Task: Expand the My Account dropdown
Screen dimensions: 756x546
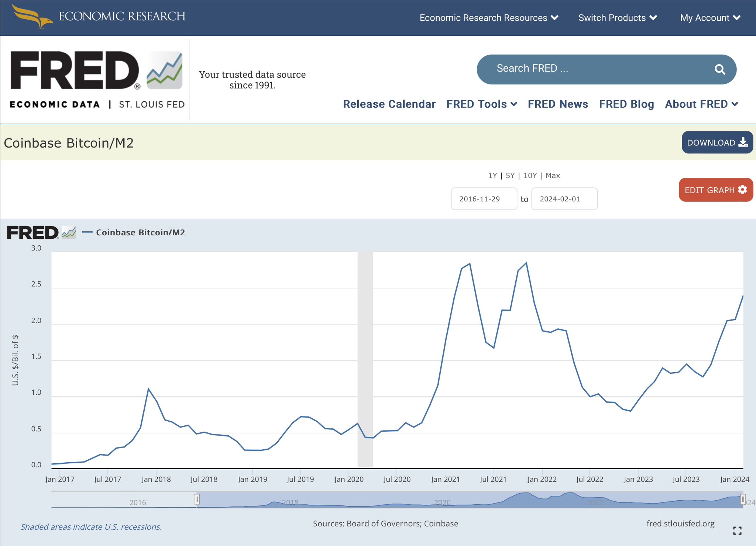Action: point(710,18)
